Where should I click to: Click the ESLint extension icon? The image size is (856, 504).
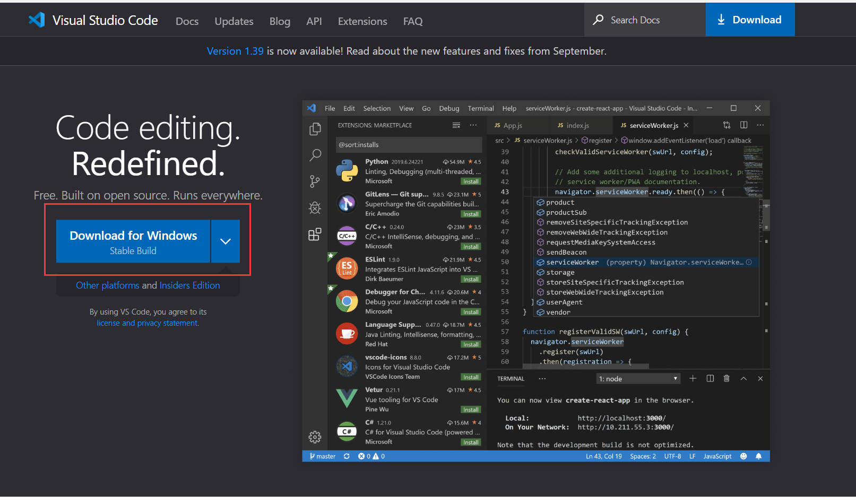347,268
